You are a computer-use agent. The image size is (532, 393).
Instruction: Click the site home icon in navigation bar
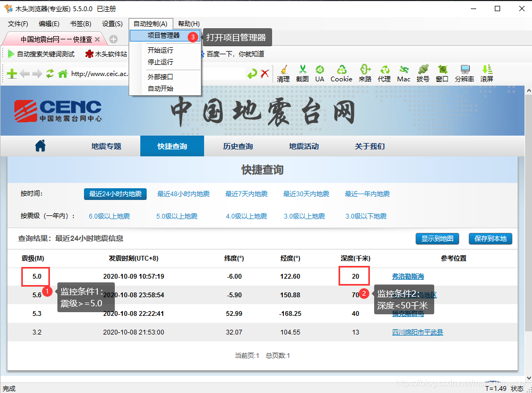[40, 146]
